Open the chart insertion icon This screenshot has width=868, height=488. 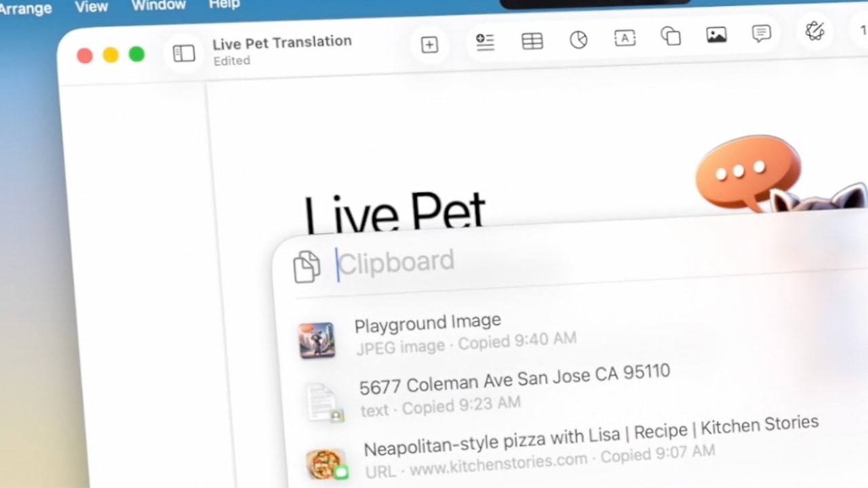[x=578, y=39]
